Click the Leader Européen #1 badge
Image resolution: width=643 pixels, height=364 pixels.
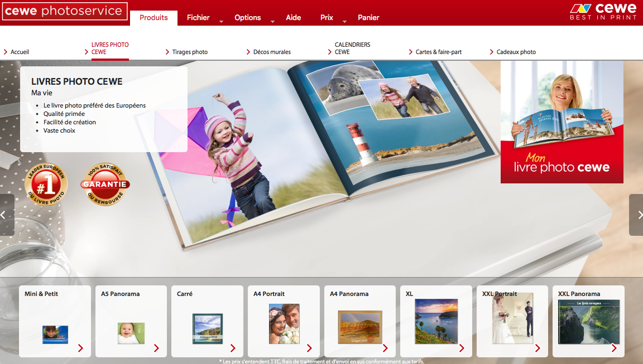[x=46, y=185]
